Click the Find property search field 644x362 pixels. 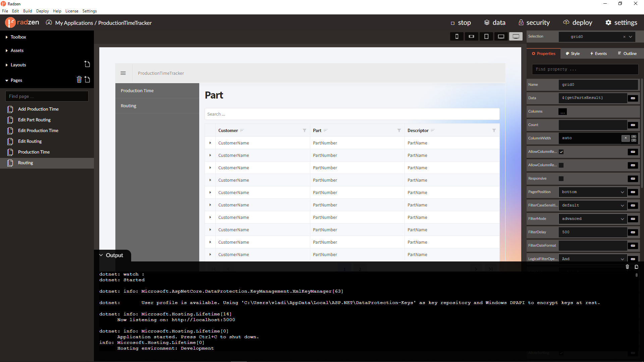pos(585,69)
